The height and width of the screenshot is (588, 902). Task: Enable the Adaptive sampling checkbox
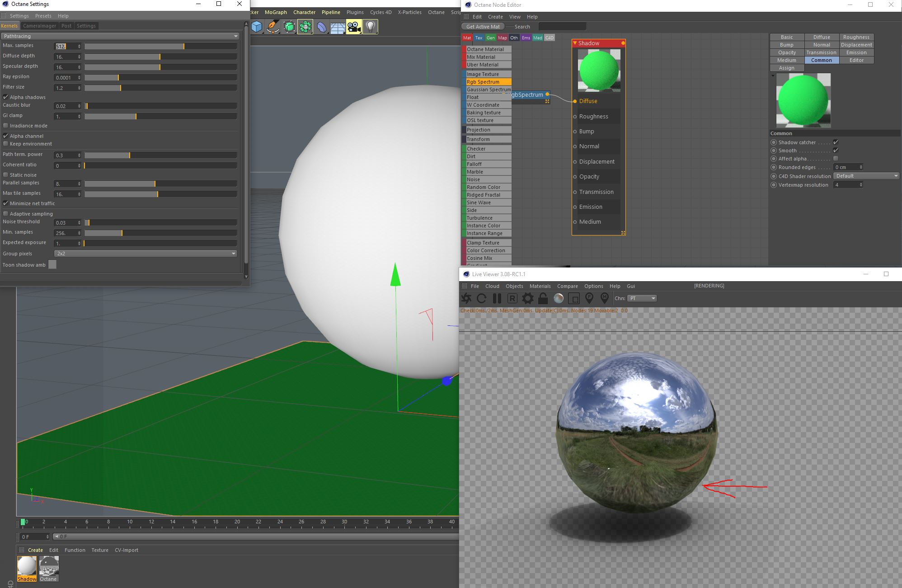click(x=6, y=214)
